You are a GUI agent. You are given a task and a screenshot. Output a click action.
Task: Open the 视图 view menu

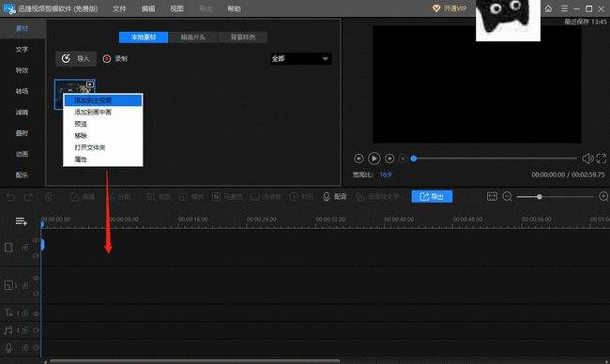point(176,8)
